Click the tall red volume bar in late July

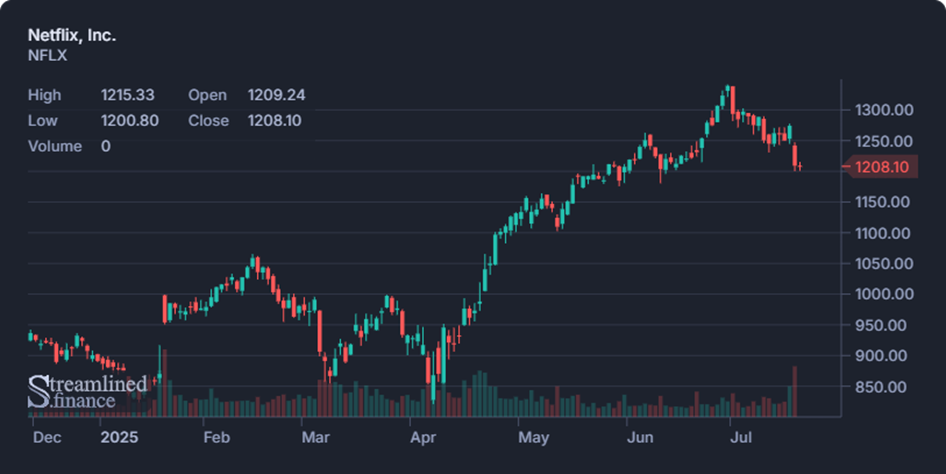(795, 391)
